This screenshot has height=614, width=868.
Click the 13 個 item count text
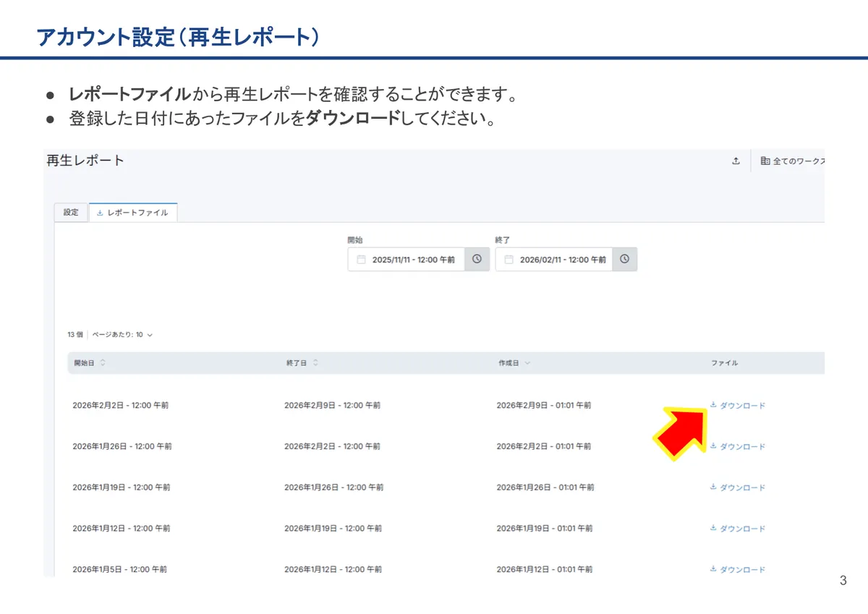point(75,335)
